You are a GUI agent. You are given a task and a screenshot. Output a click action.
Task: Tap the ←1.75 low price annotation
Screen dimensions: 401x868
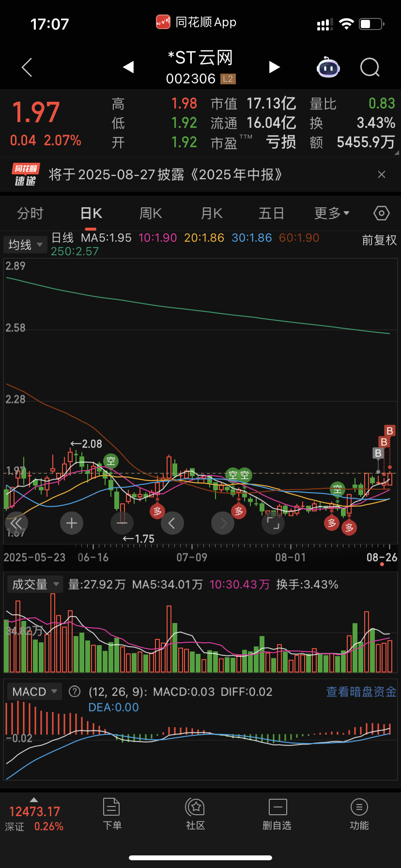(139, 539)
